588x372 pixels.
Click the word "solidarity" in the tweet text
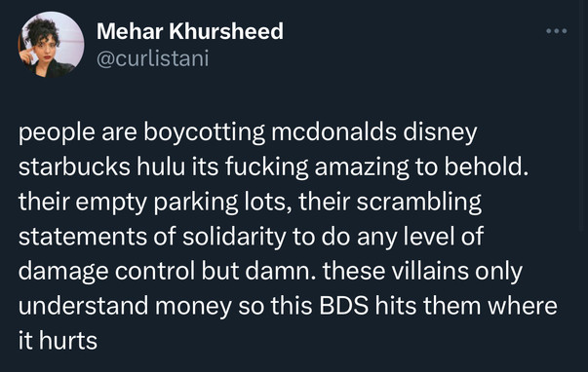234,238
